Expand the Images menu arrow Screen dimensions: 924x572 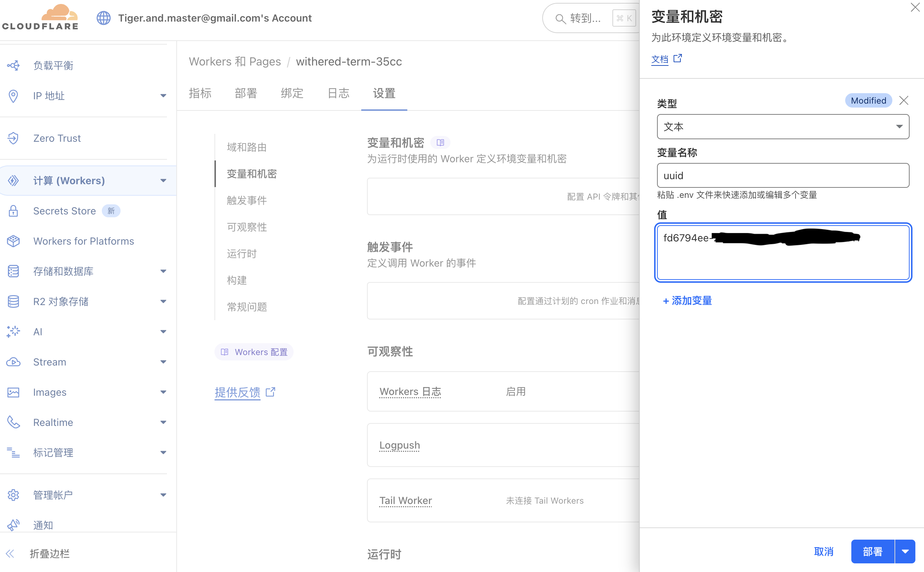pyautogui.click(x=163, y=392)
